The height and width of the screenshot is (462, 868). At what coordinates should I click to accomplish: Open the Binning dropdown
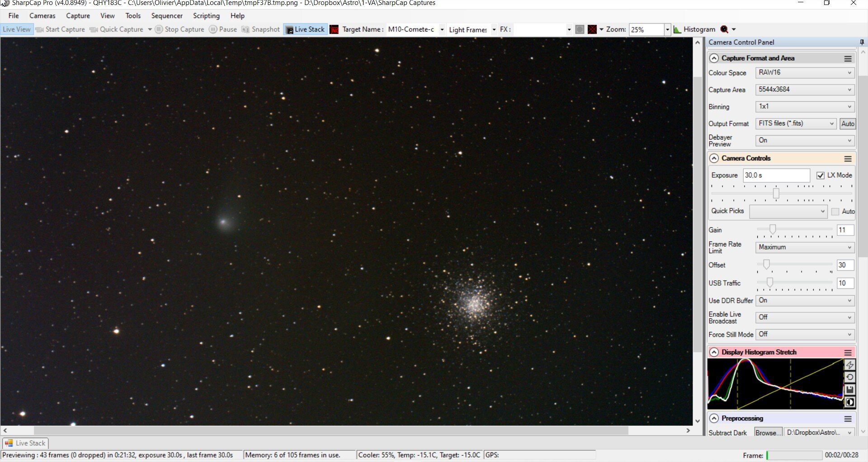pyautogui.click(x=805, y=107)
